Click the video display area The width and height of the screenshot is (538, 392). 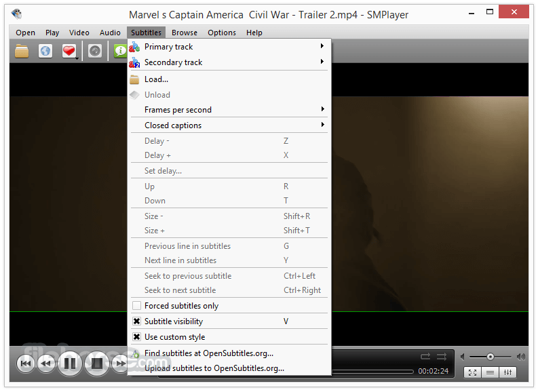pos(429,204)
